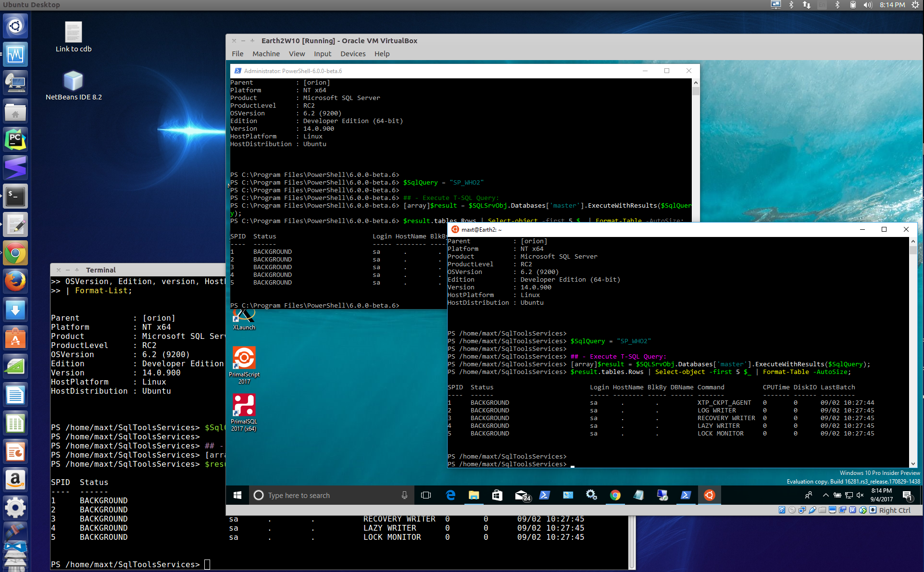The image size is (924, 572).
Task: Click 'XTP_CKPT_AGENT' command cell
Action: (x=724, y=403)
